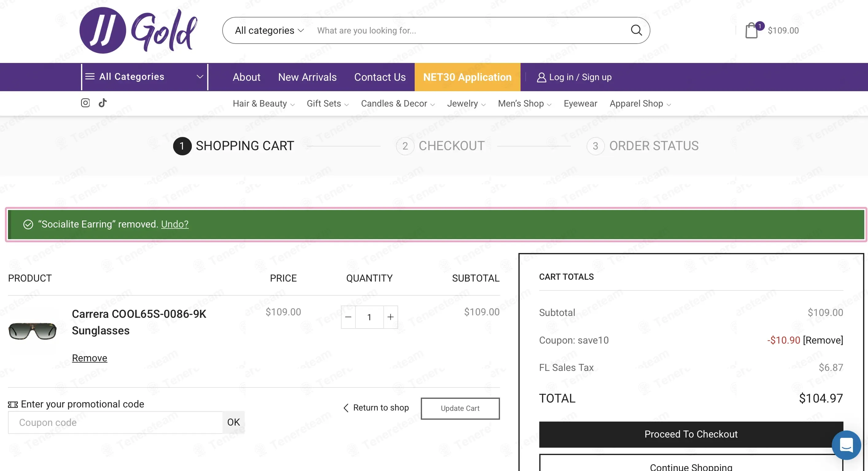
Task: Click the Order Status step 3
Action: point(643,146)
